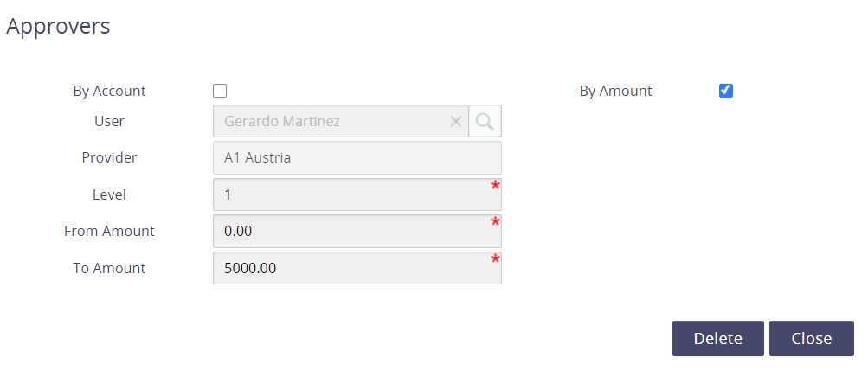Click the To Amount label
This screenshot has height=376, width=868.
click(x=109, y=268)
